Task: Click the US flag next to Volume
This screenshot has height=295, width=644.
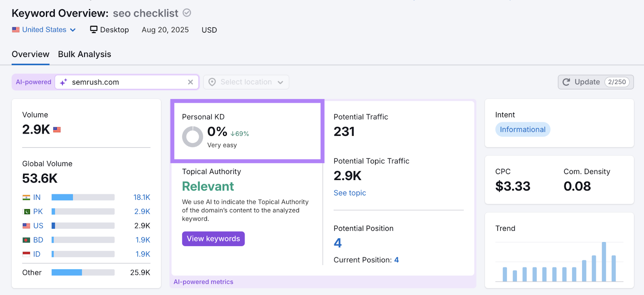Action: coord(57,130)
